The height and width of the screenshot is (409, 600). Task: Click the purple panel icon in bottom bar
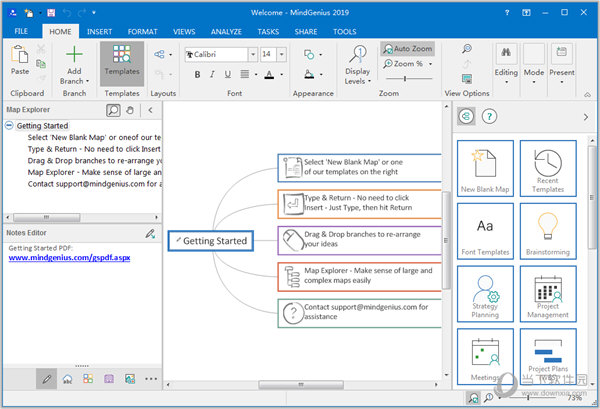tap(109, 379)
